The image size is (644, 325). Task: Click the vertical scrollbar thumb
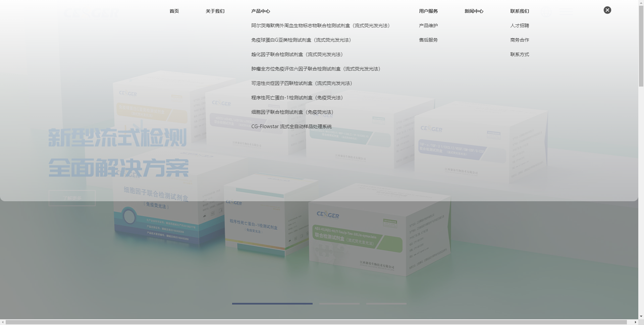click(x=641, y=45)
